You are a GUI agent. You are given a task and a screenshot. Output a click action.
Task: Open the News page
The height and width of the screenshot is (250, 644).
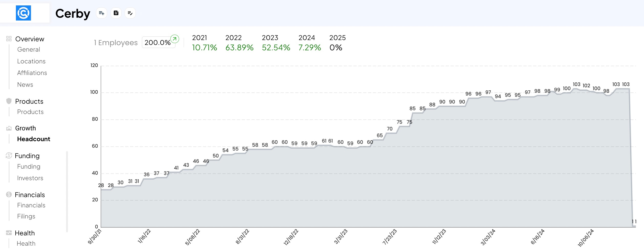25,85
